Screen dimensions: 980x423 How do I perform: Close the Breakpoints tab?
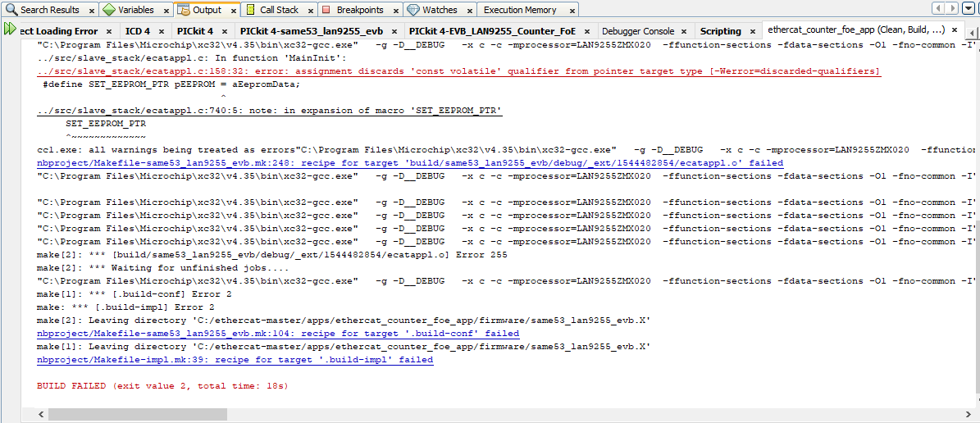pyautogui.click(x=395, y=11)
